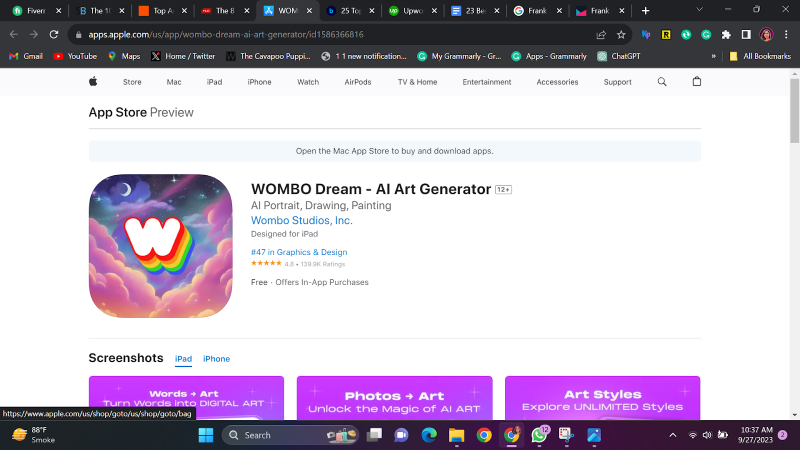The height and width of the screenshot is (450, 800).
Task: Open the AirPods navigation menu item
Action: coord(357,82)
